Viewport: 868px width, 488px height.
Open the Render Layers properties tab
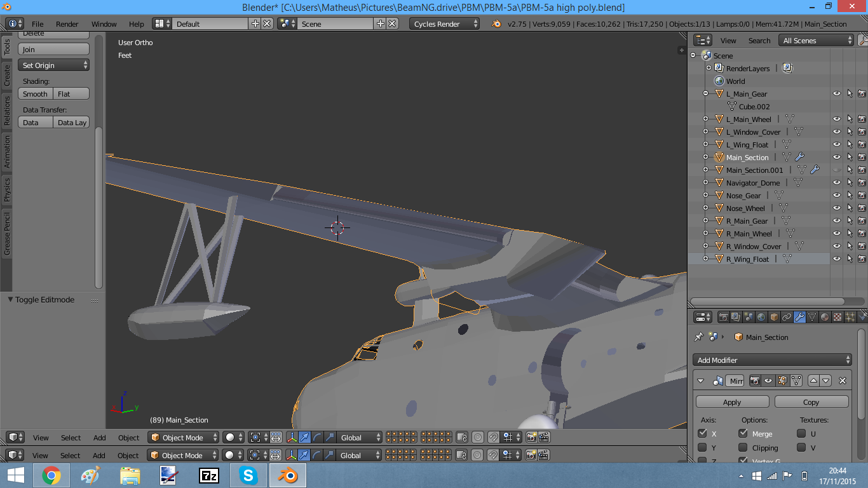pos(736,316)
